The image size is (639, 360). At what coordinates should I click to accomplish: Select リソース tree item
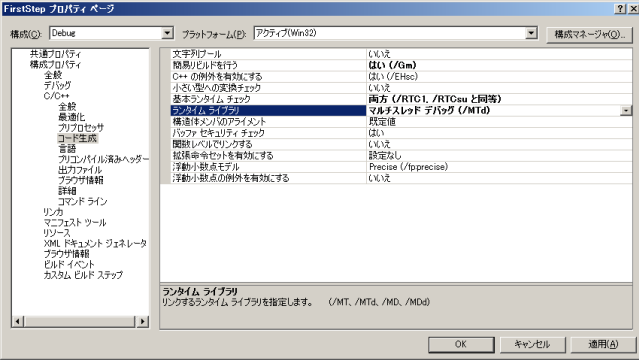click(x=57, y=233)
